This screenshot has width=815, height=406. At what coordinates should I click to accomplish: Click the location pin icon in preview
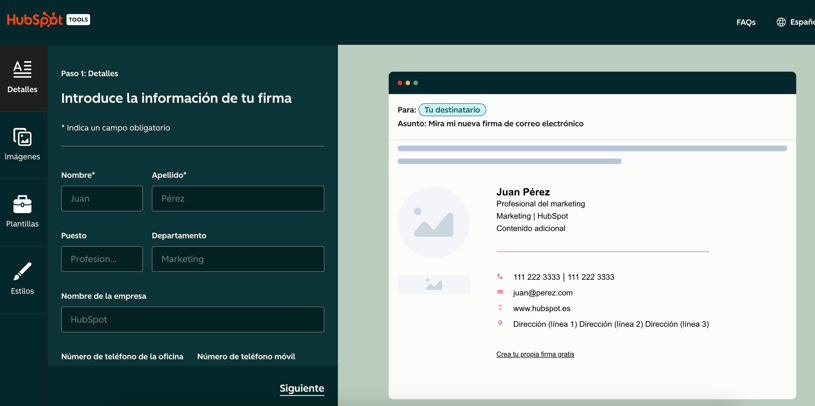click(500, 324)
